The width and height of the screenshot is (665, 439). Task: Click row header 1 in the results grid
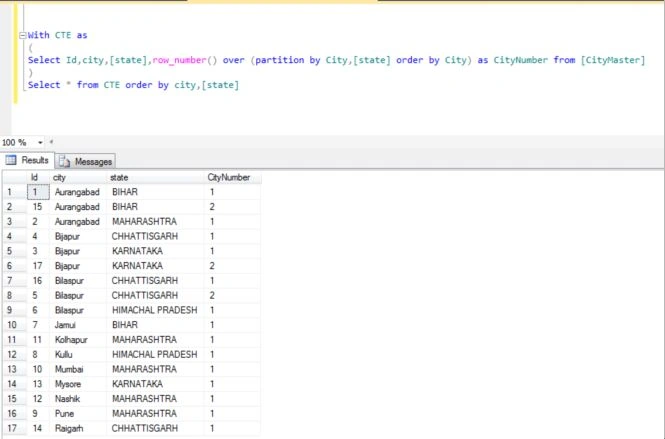pos(14,192)
